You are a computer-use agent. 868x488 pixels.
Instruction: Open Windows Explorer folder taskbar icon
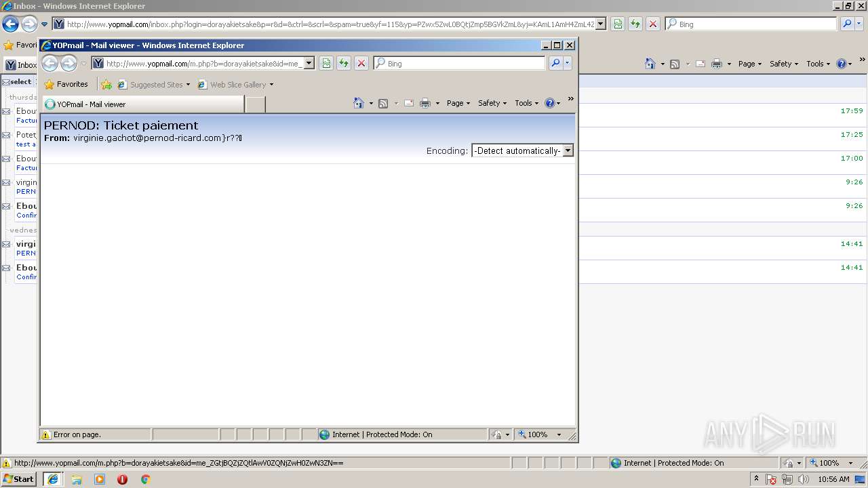(x=77, y=479)
